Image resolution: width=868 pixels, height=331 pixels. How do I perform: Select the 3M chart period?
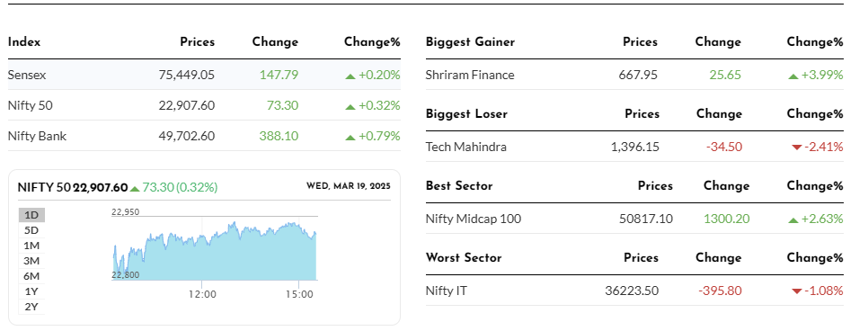[31, 261]
